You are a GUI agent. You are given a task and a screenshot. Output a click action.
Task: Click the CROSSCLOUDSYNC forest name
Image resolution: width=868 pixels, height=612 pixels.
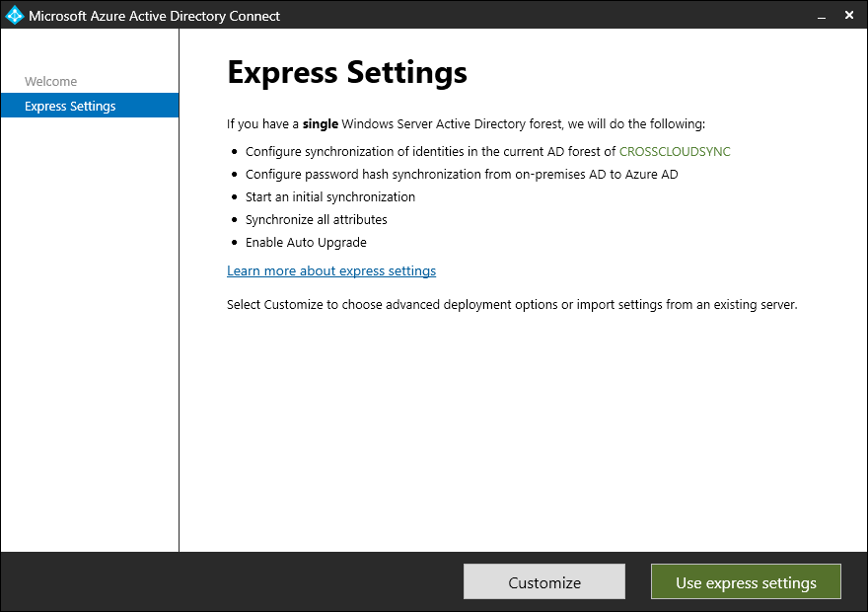pos(675,151)
